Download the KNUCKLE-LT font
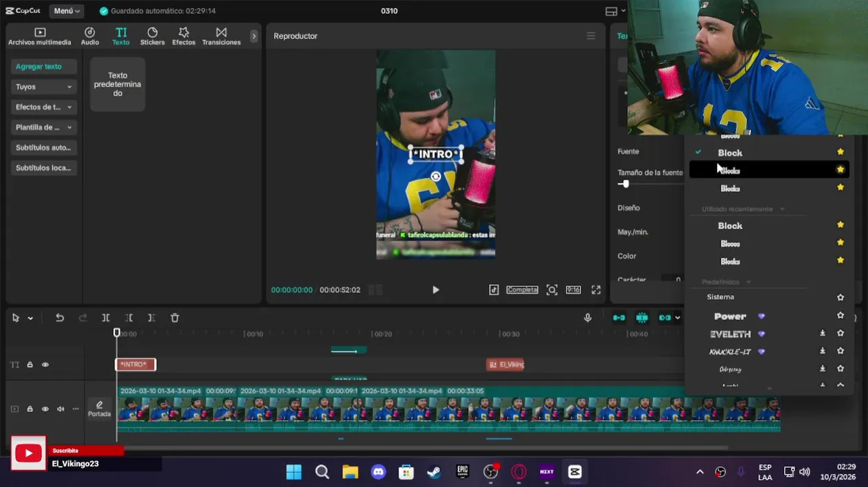Viewport: 868px width, 487px height. tap(823, 351)
